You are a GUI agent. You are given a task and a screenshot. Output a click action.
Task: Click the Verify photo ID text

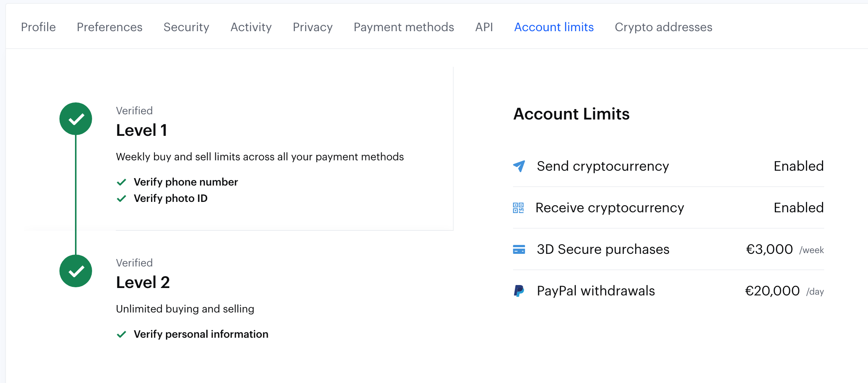(x=170, y=199)
